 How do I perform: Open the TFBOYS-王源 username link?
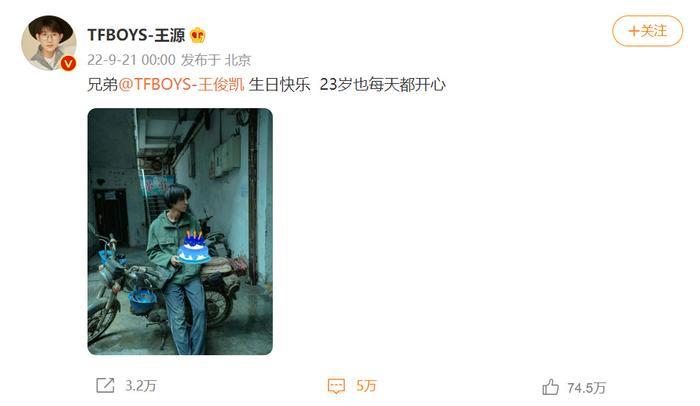point(136,35)
